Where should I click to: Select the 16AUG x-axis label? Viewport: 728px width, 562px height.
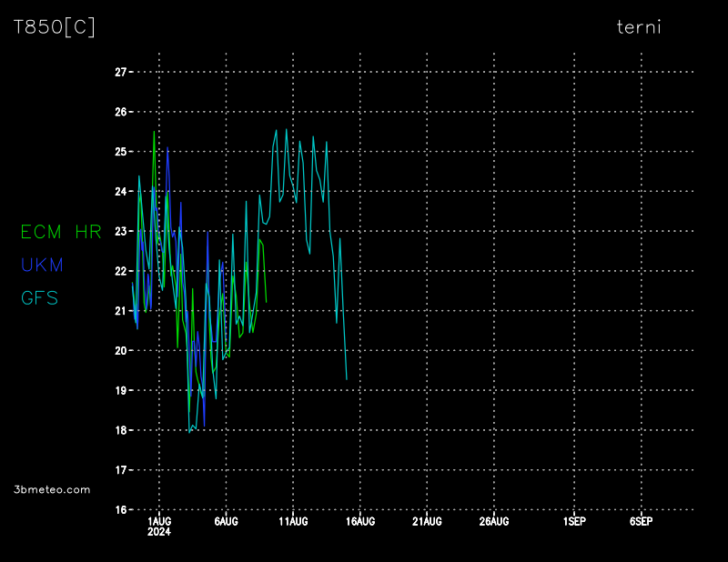[360, 522]
